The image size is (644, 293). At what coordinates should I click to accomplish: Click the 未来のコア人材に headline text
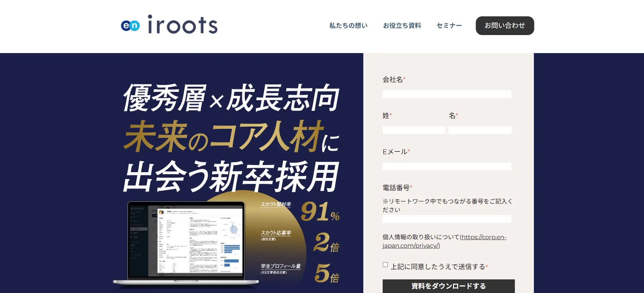pyautogui.click(x=231, y=137)
